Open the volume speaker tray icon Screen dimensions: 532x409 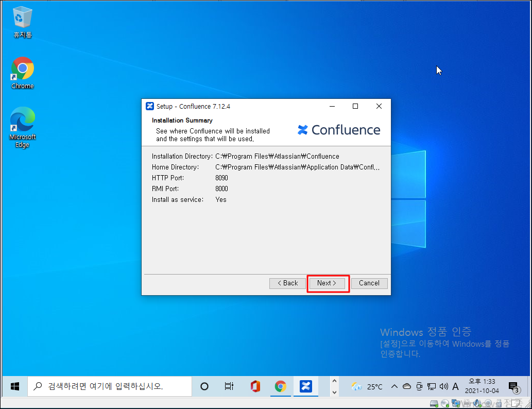point(444,386)
